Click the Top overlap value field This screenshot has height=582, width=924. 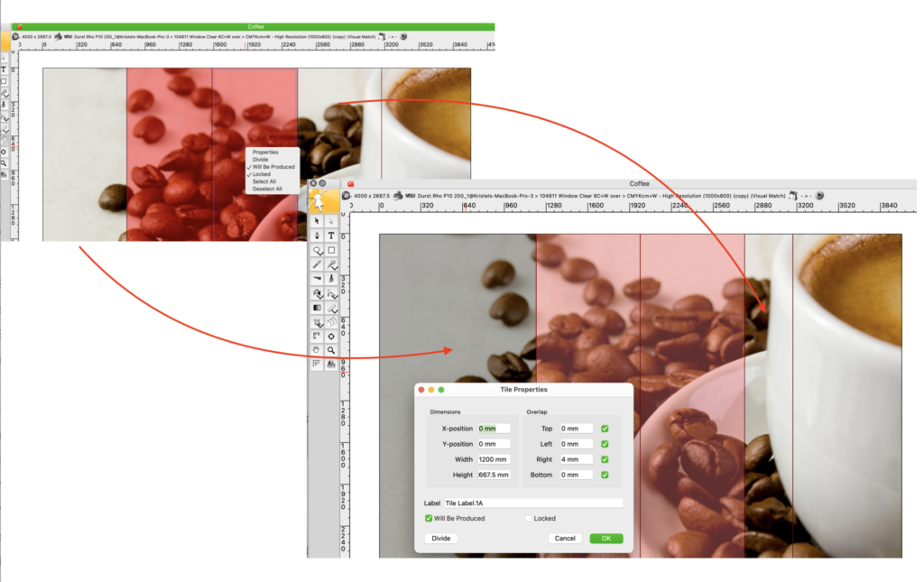click(x=576, y=429)
